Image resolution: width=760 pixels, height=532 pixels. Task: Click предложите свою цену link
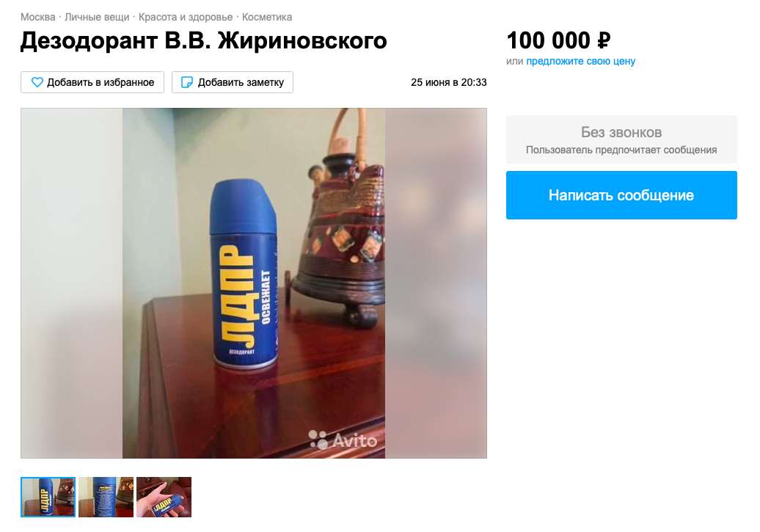581,61
